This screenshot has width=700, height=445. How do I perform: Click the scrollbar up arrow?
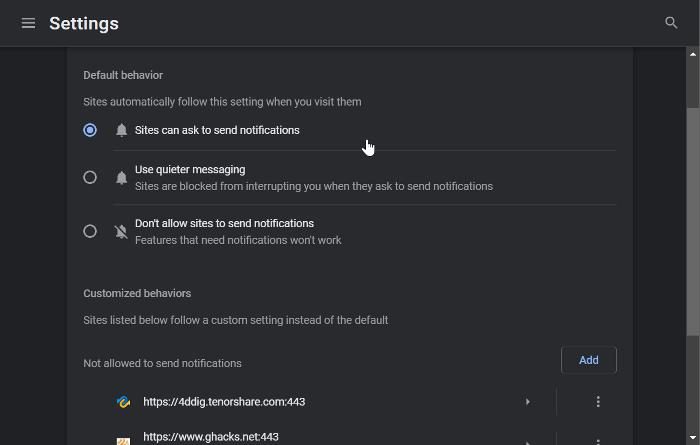[x=693, y=52]
